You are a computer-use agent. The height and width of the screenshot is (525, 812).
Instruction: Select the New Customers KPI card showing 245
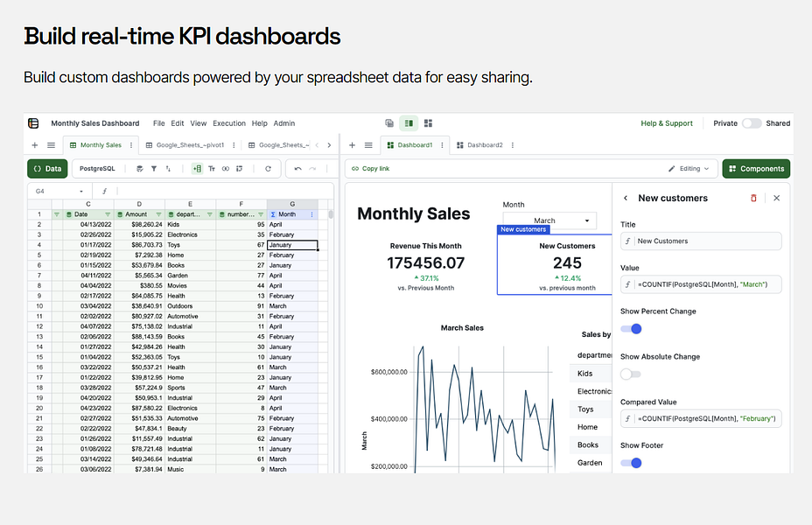(x=555, y=264)
